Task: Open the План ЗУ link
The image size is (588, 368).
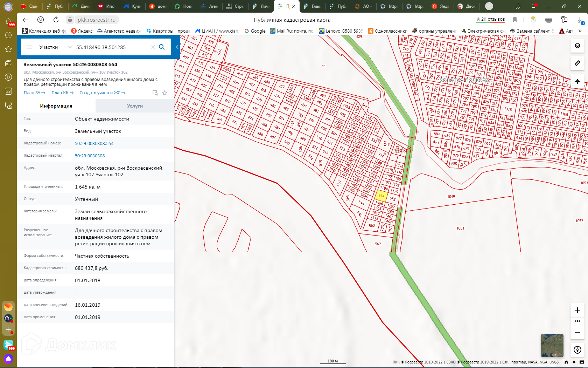Action: coord(34,93)
